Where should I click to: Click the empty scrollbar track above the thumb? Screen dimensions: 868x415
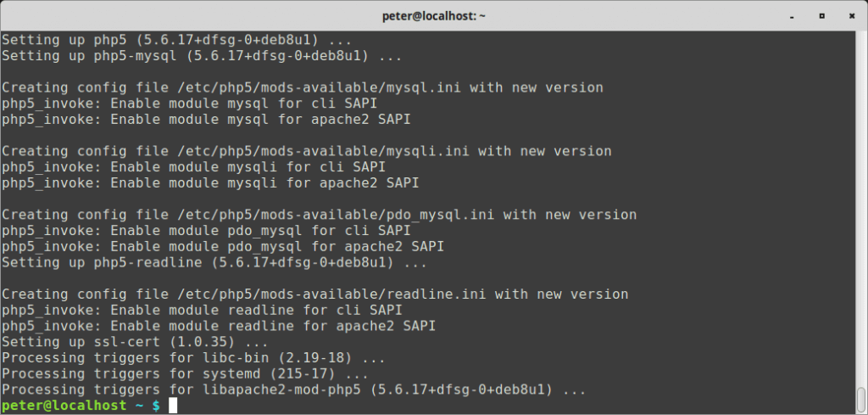pos(861,210)
